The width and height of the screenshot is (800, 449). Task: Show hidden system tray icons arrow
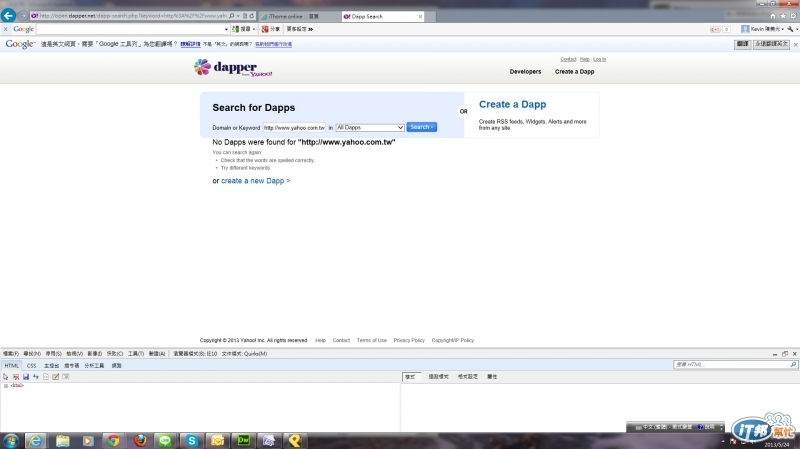tap(722, 442)
